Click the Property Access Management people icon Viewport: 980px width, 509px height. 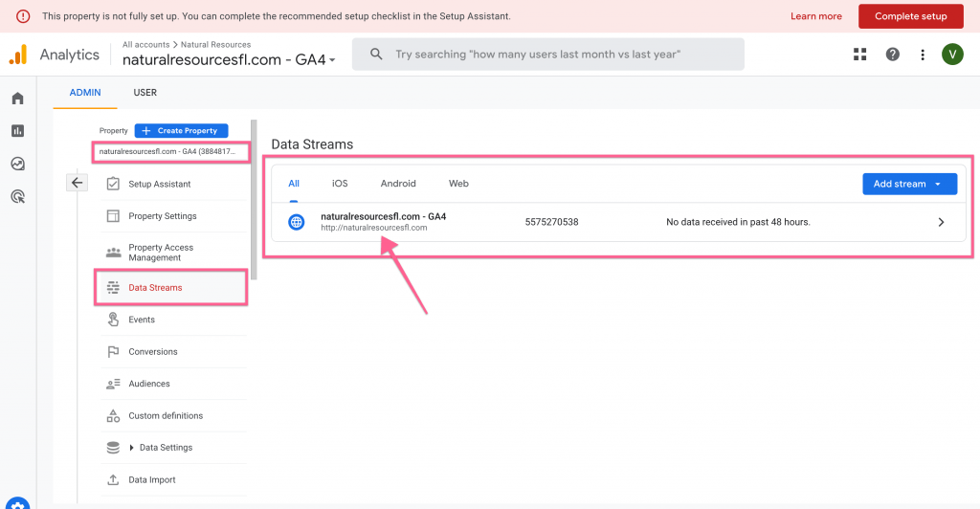[x=113, y=253]
